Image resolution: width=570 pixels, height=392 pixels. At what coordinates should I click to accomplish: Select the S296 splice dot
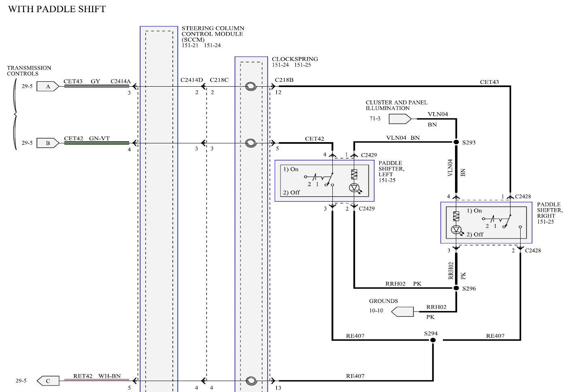pyautogui.click(x=456, y=288)
